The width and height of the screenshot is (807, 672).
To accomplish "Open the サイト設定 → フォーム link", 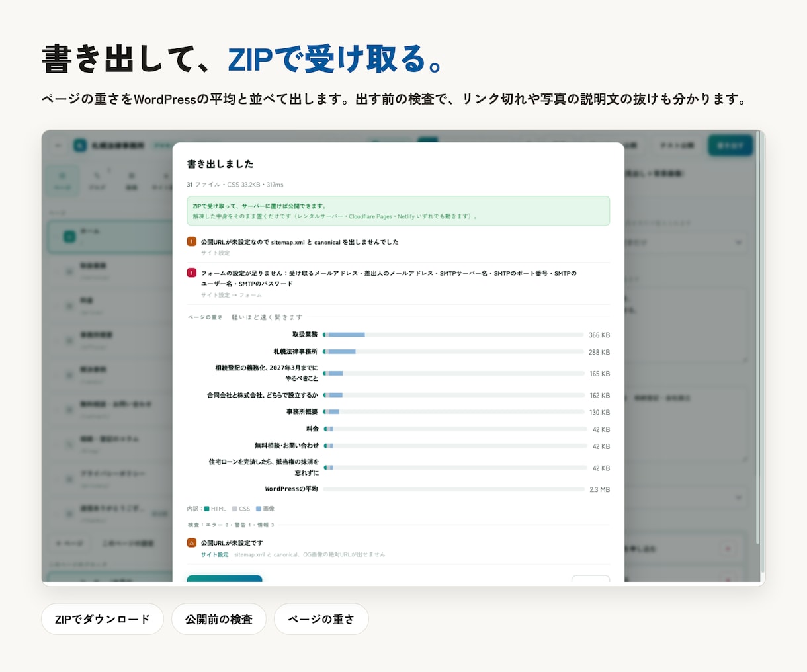I will 232,295.
